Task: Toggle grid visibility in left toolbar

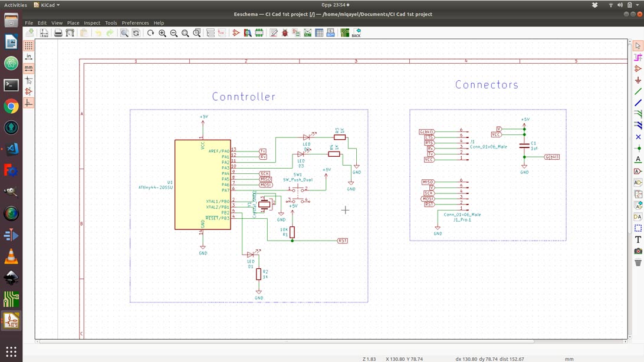Action: (28, 45)
